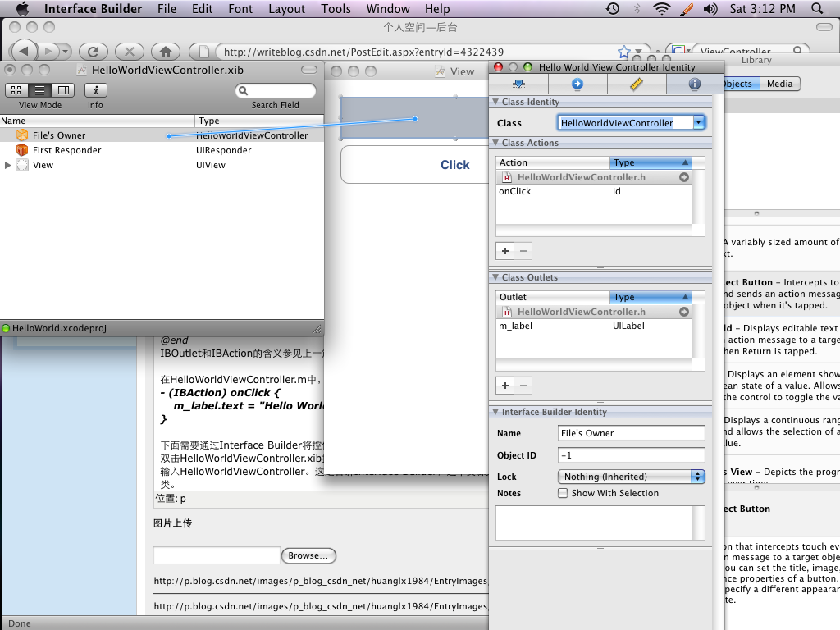Open the Class combo box dropdown
The width and height of the screenshot is (840, 630).
point(698,123)
